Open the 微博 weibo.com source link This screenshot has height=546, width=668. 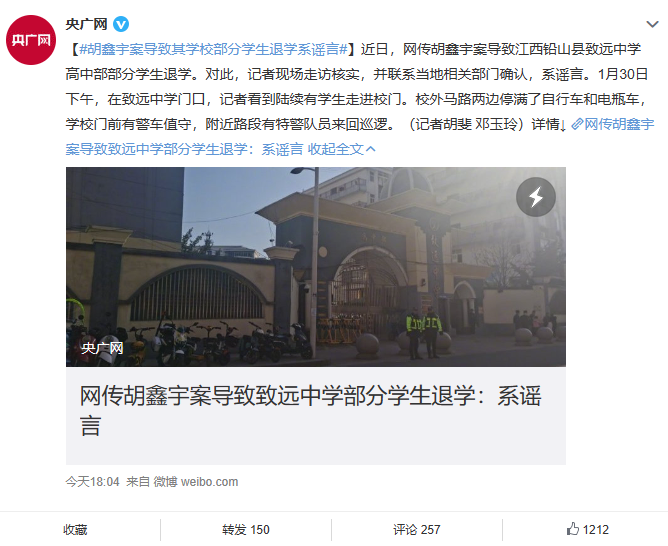pos(196,482)
